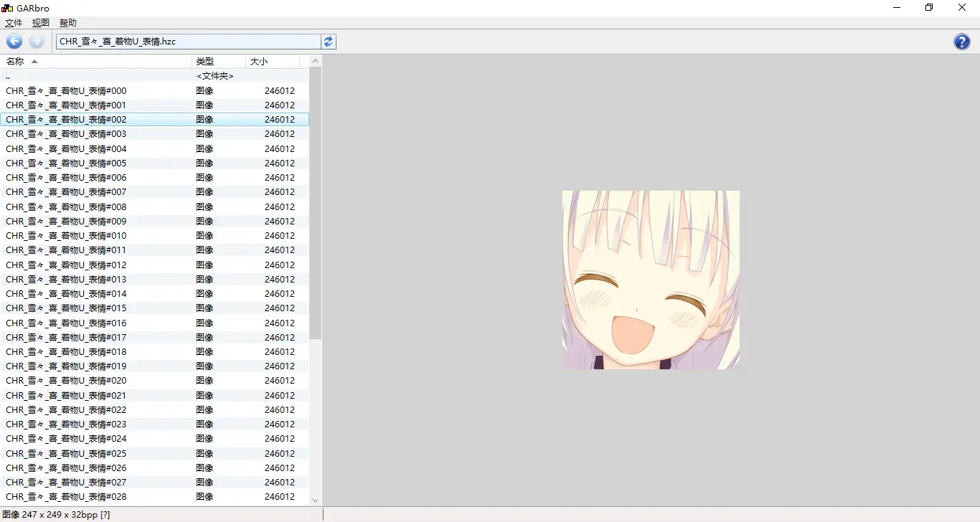Screen dimensions: 980x522
Task: Select file CHR_雪々_喜_着物U_表情#022
Action: point(154,410)
